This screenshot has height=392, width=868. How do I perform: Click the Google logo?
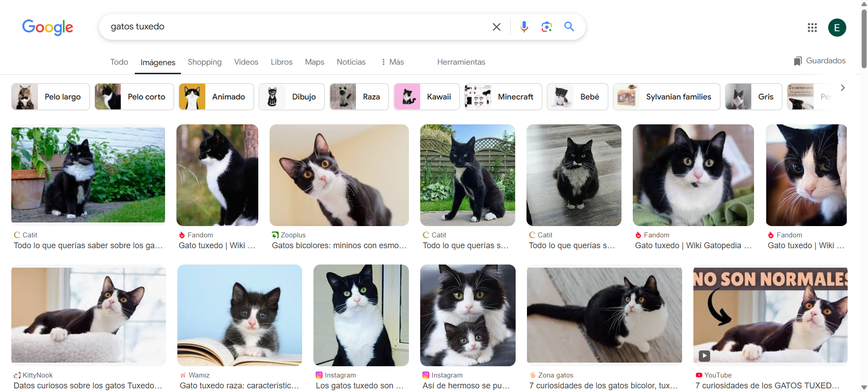tap(47, 27)
